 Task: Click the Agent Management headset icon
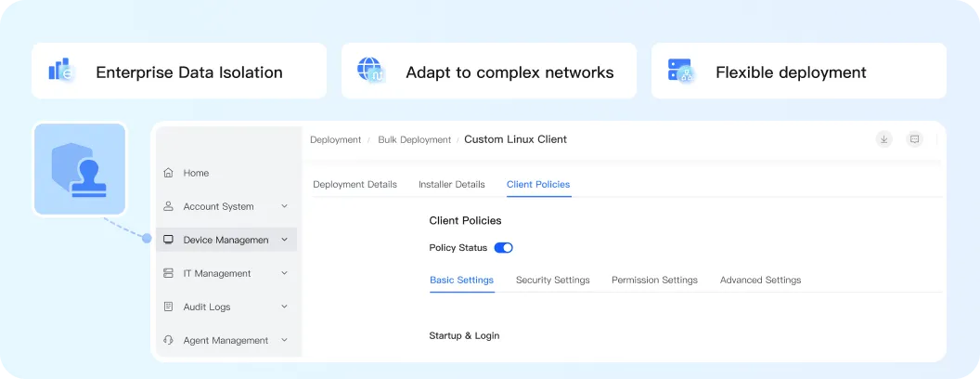[x=168, y=340]
